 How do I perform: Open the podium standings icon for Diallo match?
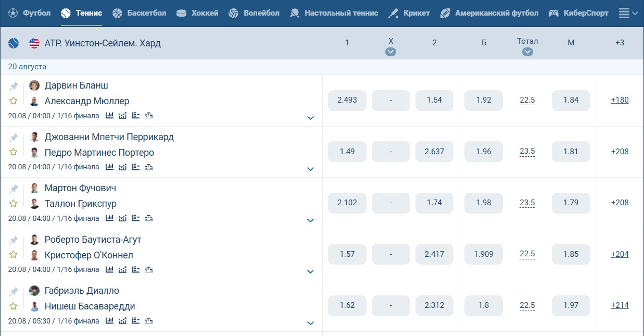click(149, 321)
